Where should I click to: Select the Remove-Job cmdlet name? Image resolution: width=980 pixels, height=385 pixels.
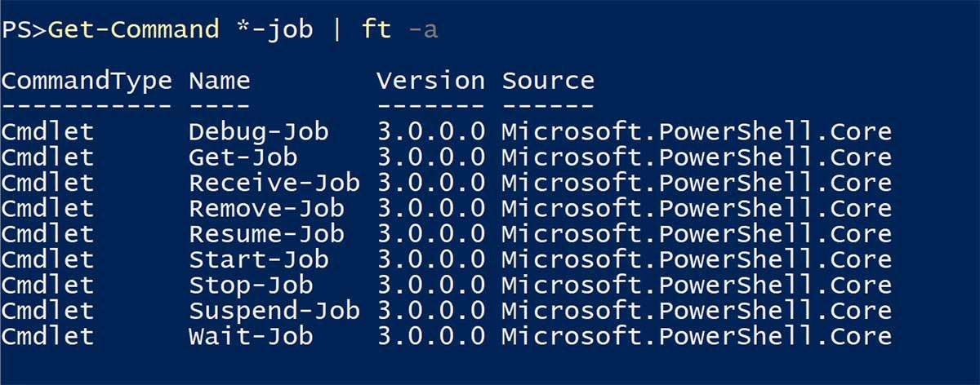click(266, 208)
